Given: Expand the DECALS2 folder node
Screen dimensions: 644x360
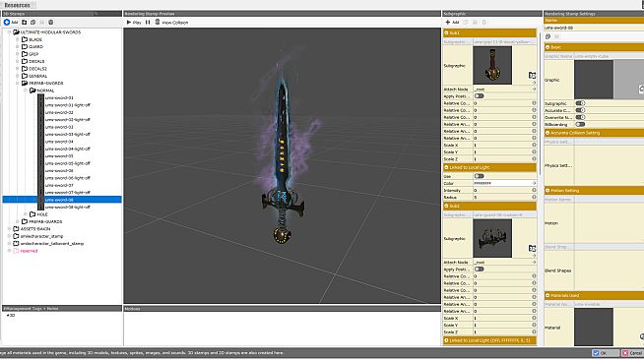Looking at the screenshot, I should [18, 69].
